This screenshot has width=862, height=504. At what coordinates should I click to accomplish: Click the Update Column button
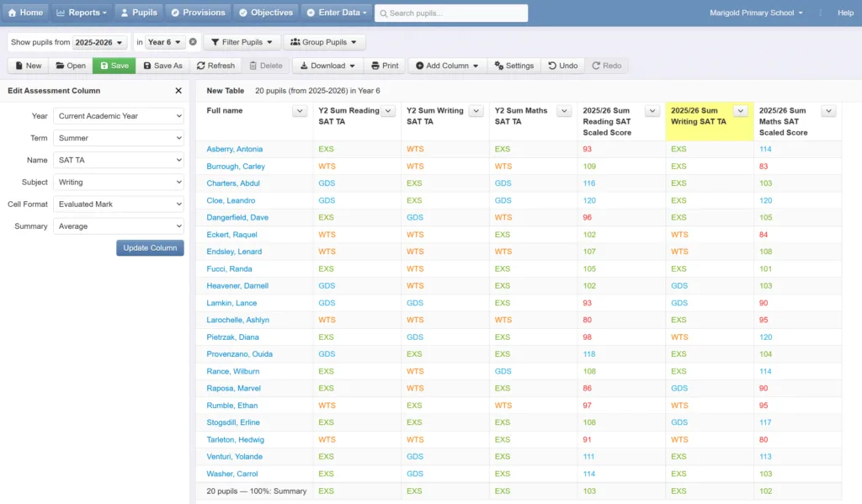tap(150, 248)
